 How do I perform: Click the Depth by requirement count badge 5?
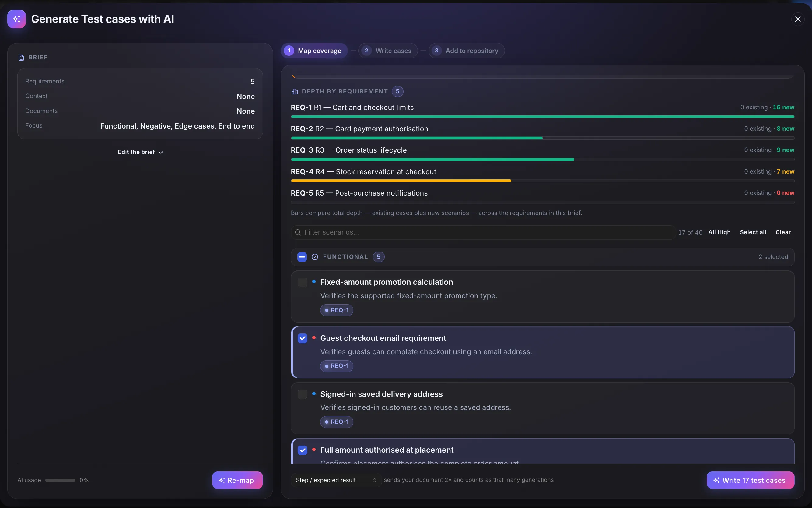397,91
